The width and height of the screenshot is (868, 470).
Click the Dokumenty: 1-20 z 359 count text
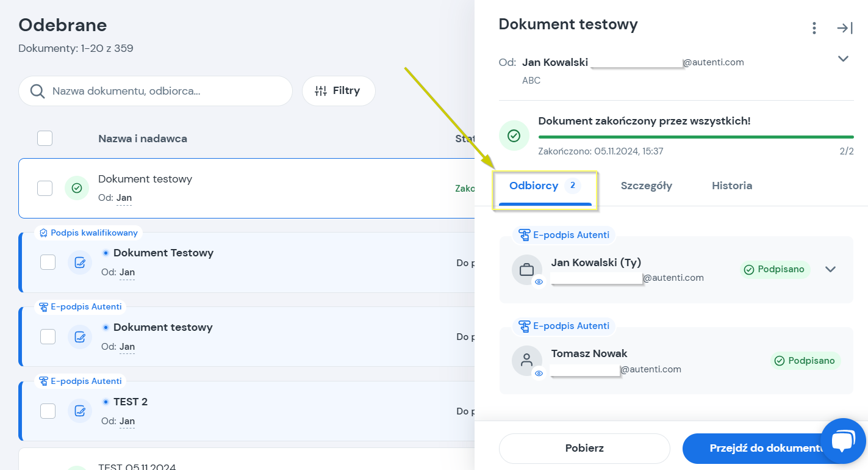click(x=76, y=48)
